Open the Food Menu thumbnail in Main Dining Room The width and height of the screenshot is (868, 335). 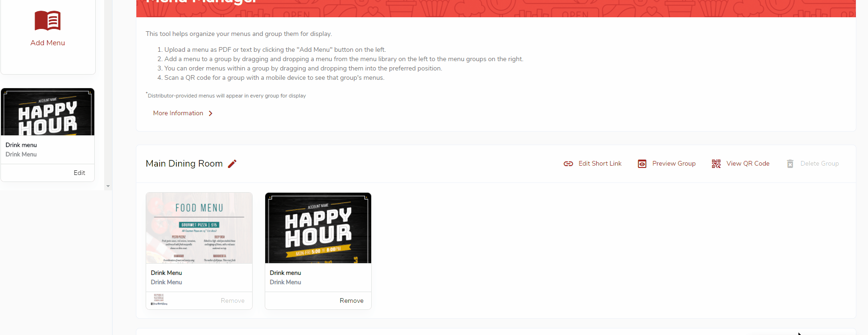(199, 228)
